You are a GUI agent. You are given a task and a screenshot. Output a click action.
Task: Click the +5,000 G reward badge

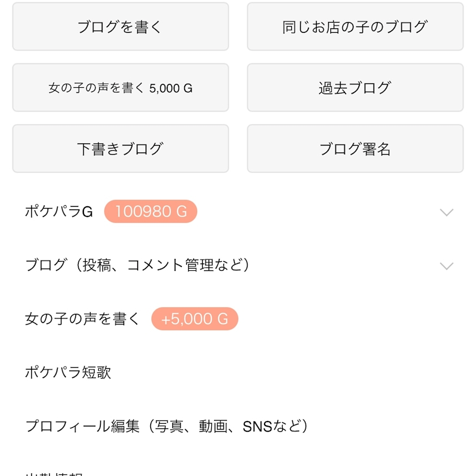194,319
